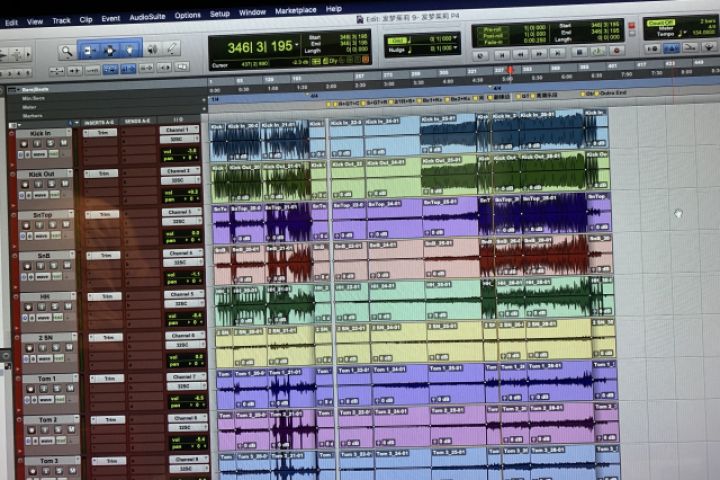Open the Setup menu
This screenshot has width=720, height=480.
[x=219, y=14]
